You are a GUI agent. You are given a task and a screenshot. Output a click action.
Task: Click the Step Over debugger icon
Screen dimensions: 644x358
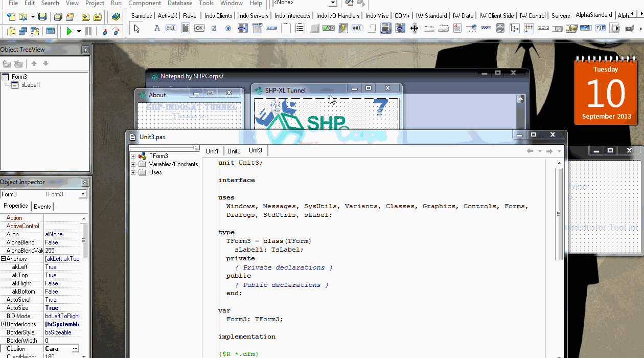click(x=117, y=31)
